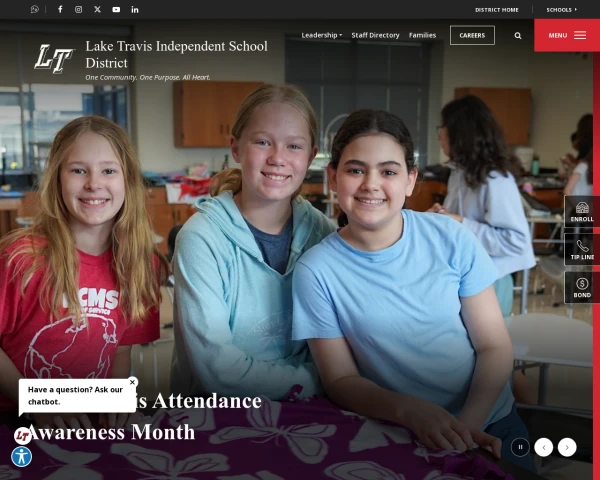
Task: Open the Bond dollar-sign shortcut
Action: point(582,287)
